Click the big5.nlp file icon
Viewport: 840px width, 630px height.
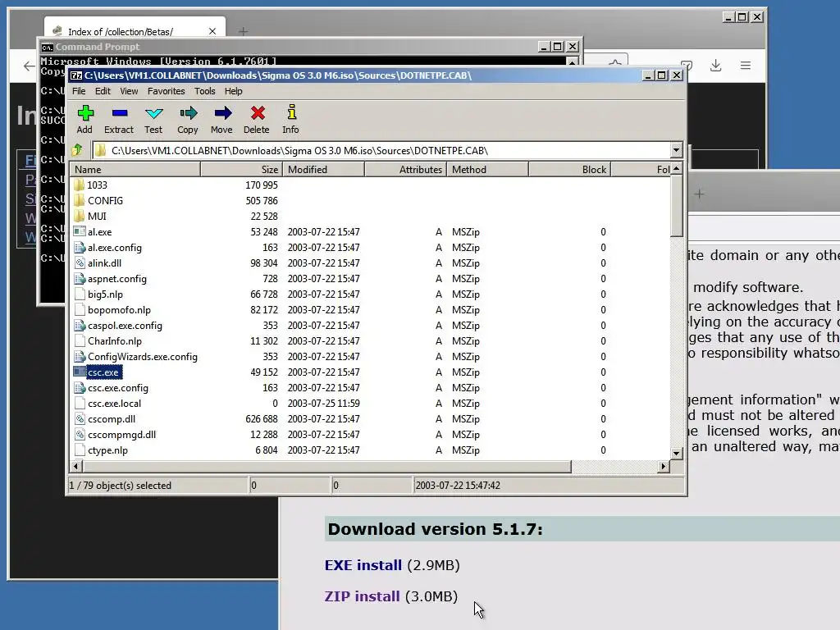80,294
